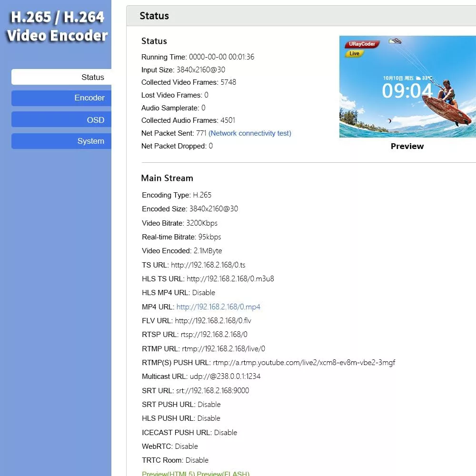Click the URayCoder logo badge in preview
Screen dimensions: 476x476
click(361, 44)
